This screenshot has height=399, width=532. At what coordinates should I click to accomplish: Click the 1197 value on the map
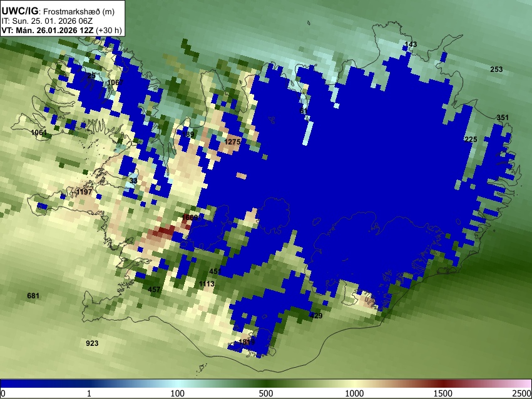tap(84, 192)
